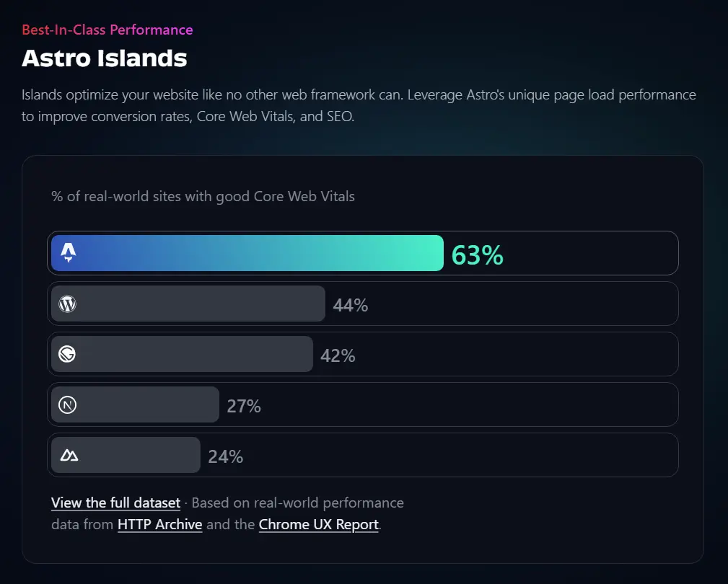Click the Astro Islands heading

pos(105,58)
